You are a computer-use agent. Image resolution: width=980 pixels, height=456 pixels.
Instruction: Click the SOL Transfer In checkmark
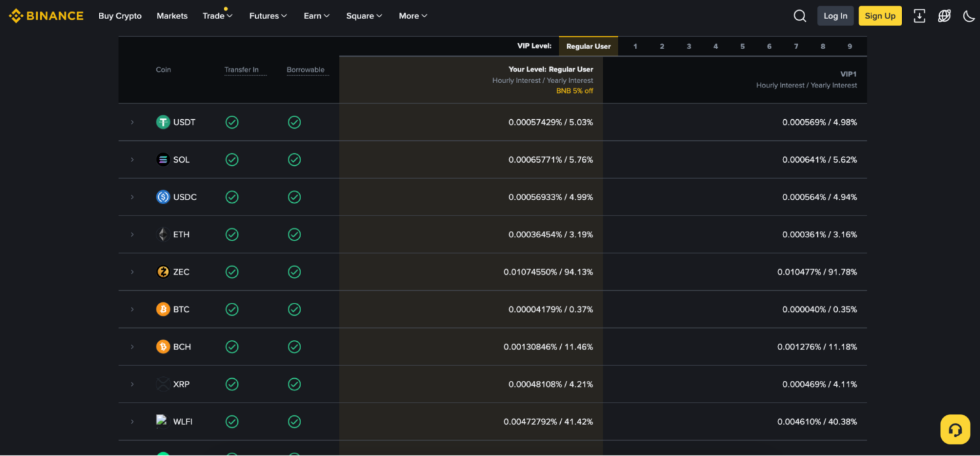tap(232, 159)
